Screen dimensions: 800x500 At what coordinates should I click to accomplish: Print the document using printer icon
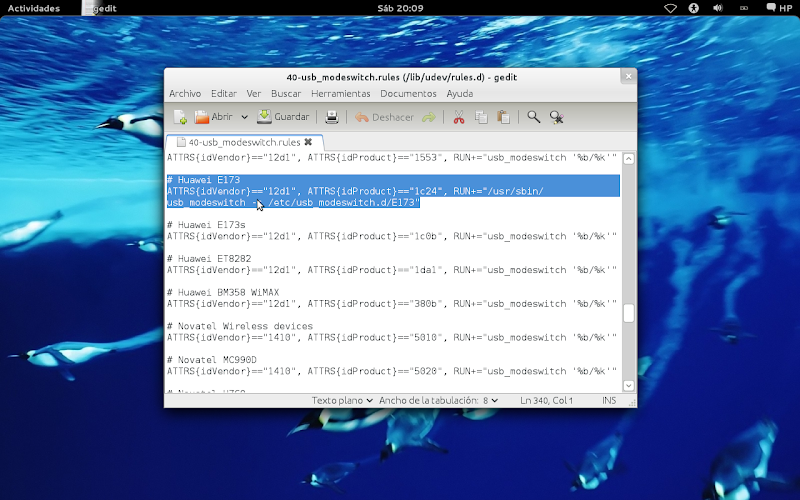coord(332,117)
